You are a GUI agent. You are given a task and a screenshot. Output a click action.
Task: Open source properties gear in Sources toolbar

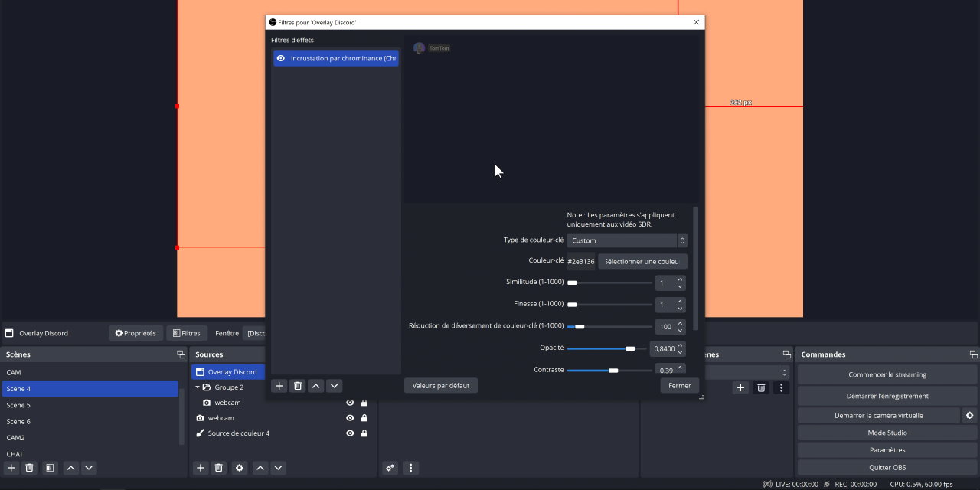[240, 468]
